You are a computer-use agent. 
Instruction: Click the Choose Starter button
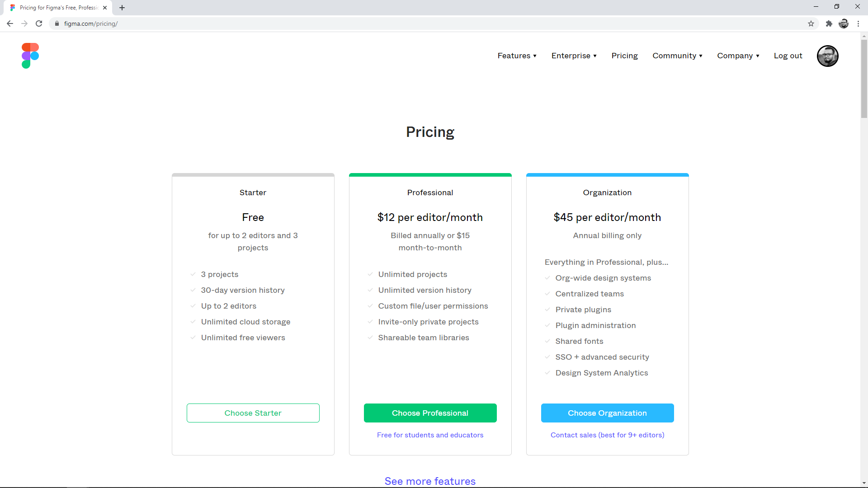click(x=253, y=413)
